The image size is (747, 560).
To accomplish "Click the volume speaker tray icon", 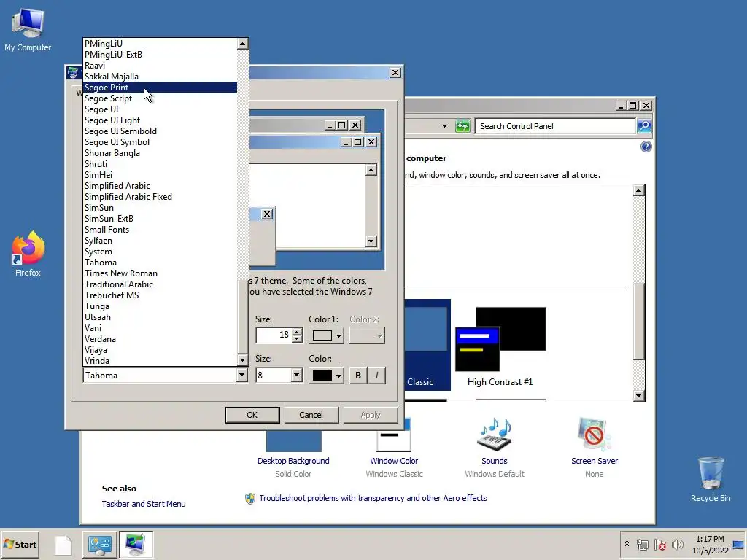I will pyautogui.click(x=677, y=544).
